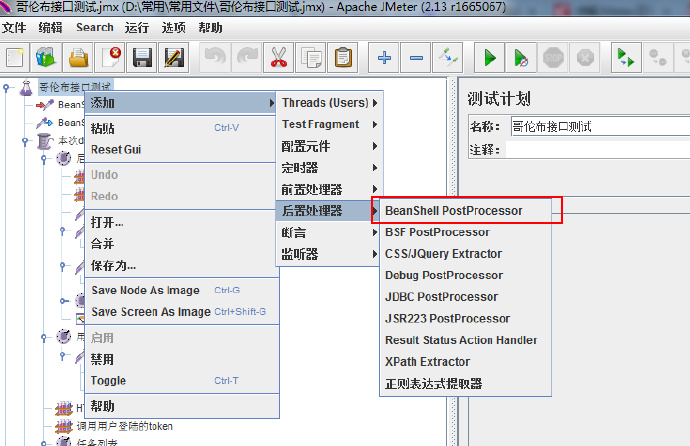Click the Redo arrow icon

(x=247, y=58)
